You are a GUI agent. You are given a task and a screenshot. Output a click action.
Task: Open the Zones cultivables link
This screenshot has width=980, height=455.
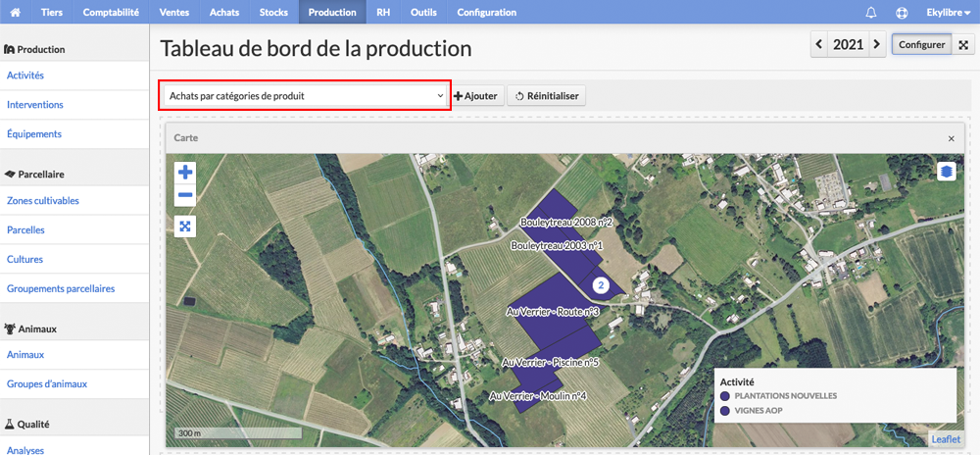tap(42, 201)
